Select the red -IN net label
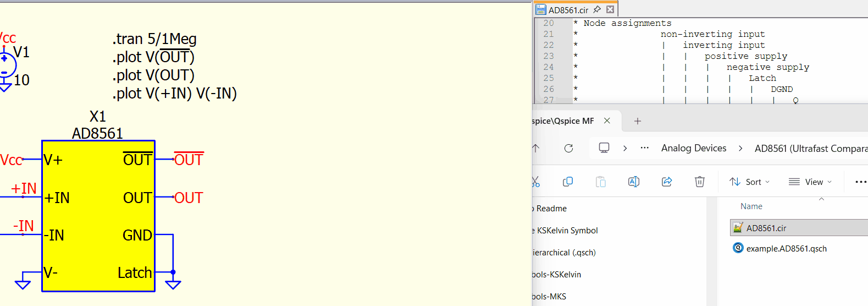This screenshot has width=868, height=306. pyautogui.click(x=24, y=226)
